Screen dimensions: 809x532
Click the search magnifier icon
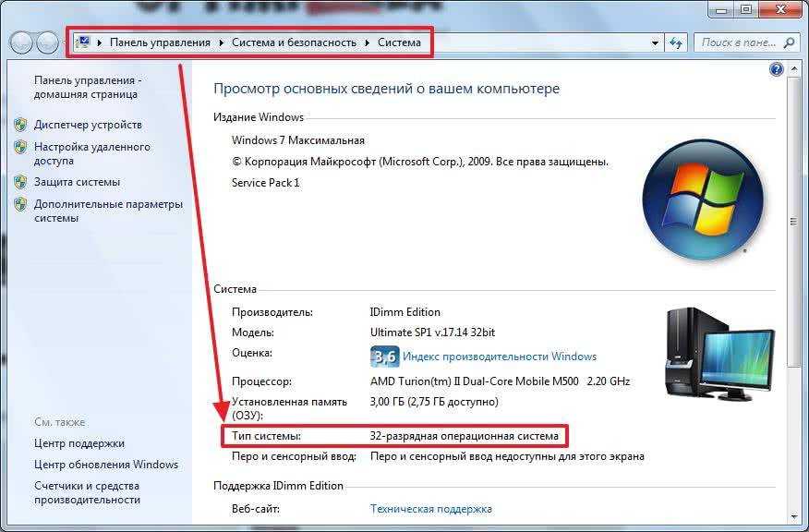click(789, 42)
